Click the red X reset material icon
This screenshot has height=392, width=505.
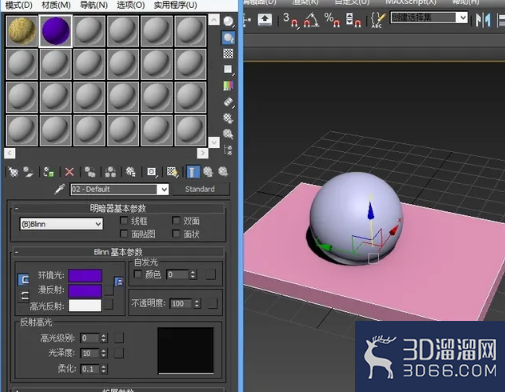coord(69,172)
